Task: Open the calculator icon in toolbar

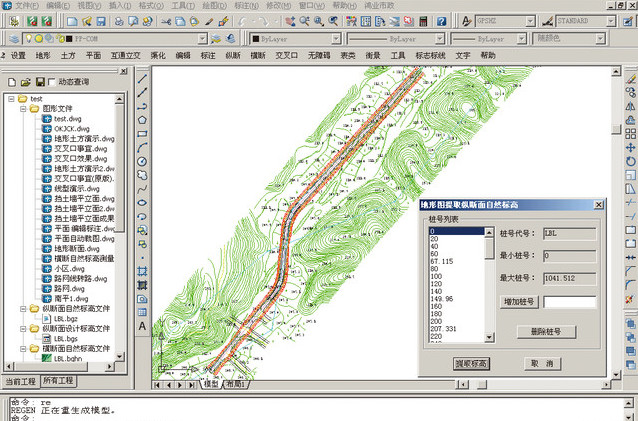Action: [x=423, y=21]
